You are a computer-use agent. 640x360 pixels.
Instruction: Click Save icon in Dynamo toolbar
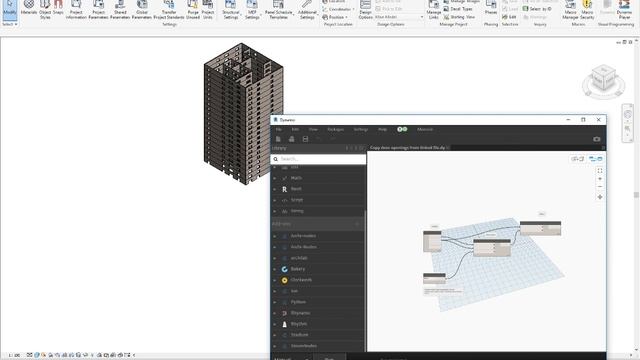pyautogui.click(x=305, y=139)
